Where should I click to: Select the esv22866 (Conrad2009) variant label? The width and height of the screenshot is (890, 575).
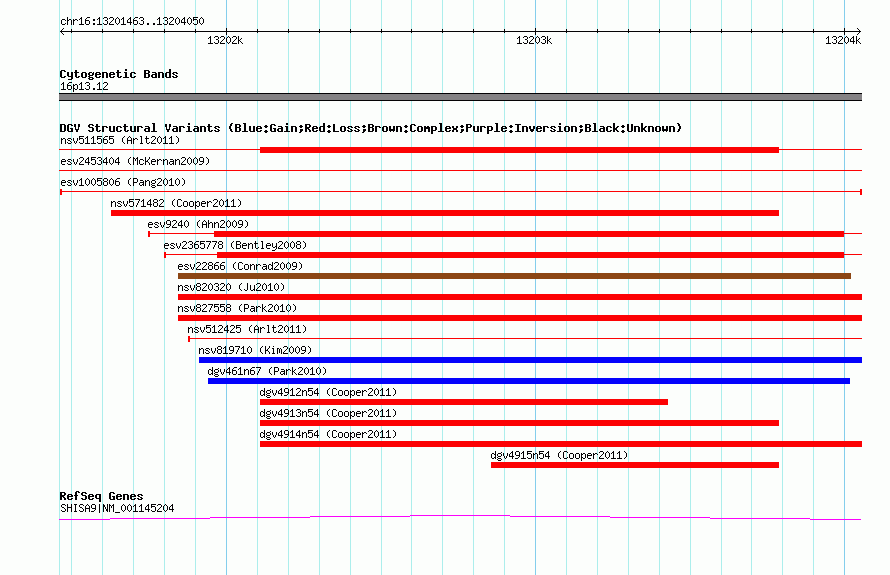coord(240,266)
